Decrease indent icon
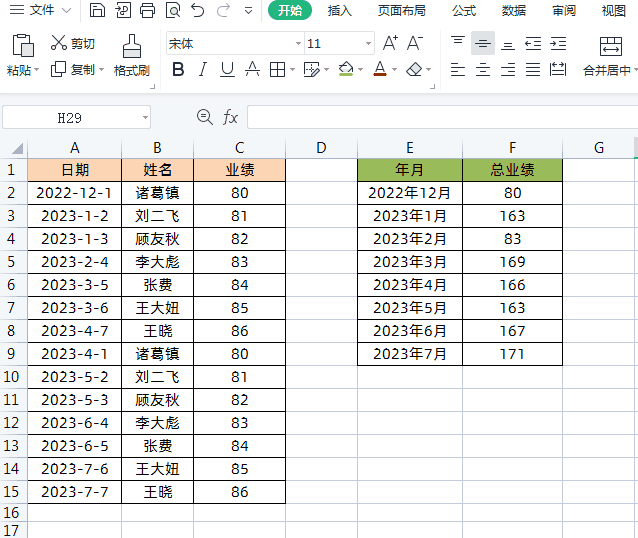Viewport: 638px width, 538px height. coord(533,43)
